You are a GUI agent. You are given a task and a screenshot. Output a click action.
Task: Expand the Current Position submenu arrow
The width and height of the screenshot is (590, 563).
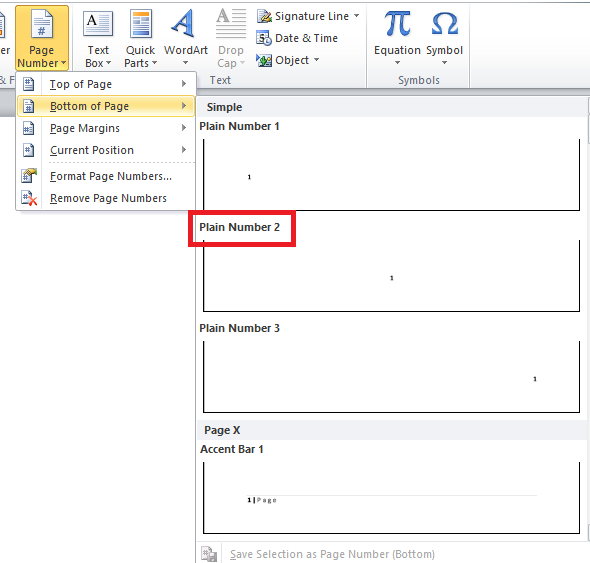184,150
